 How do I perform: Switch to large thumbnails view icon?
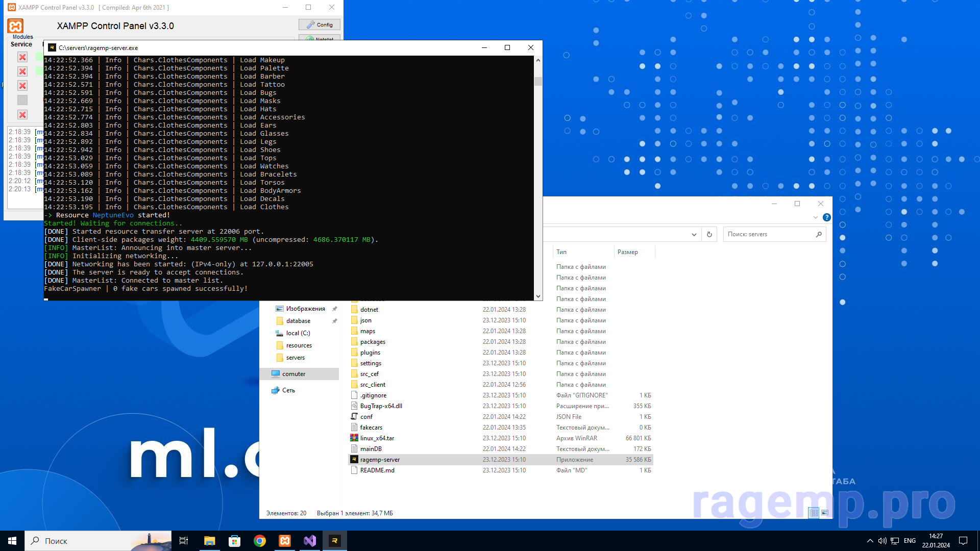click(x=825, y=513)
